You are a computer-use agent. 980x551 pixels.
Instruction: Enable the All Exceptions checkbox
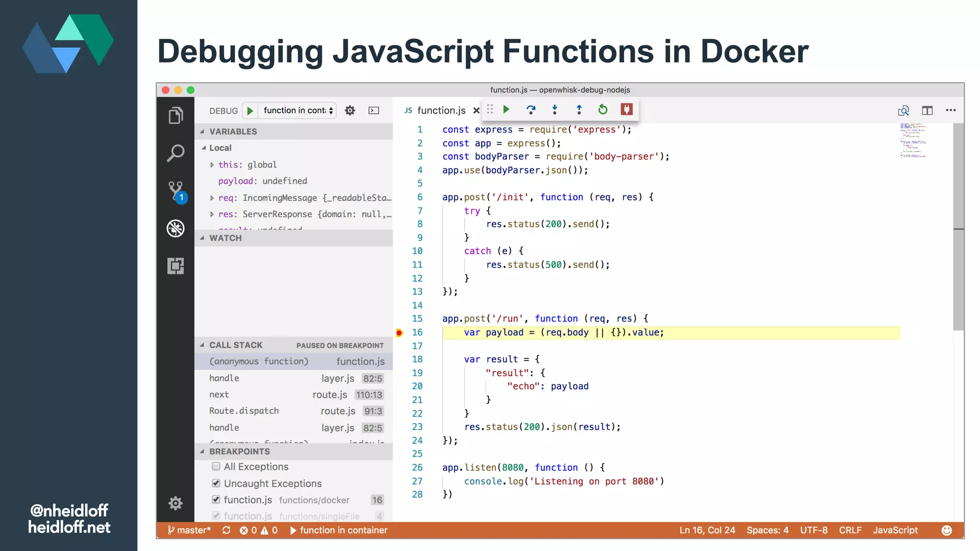click(216, 466)
